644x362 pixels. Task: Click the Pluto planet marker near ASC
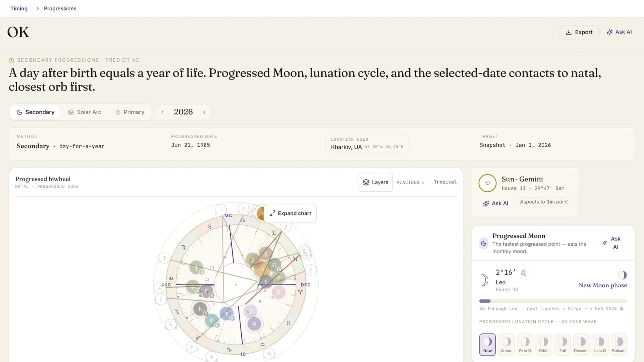coord(206,291)
